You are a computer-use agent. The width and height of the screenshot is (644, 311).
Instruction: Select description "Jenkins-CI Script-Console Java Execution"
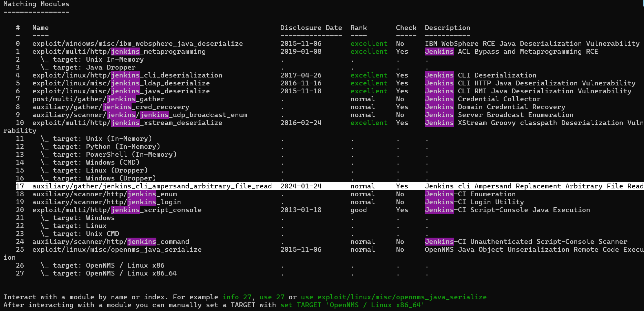(508, 210)
